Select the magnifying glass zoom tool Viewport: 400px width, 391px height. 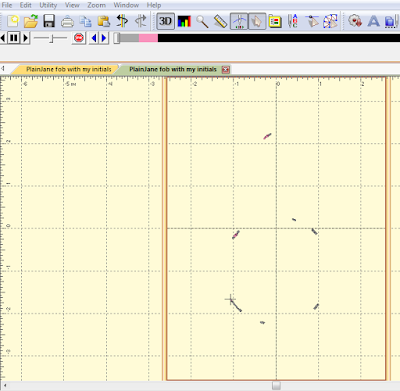202,22
